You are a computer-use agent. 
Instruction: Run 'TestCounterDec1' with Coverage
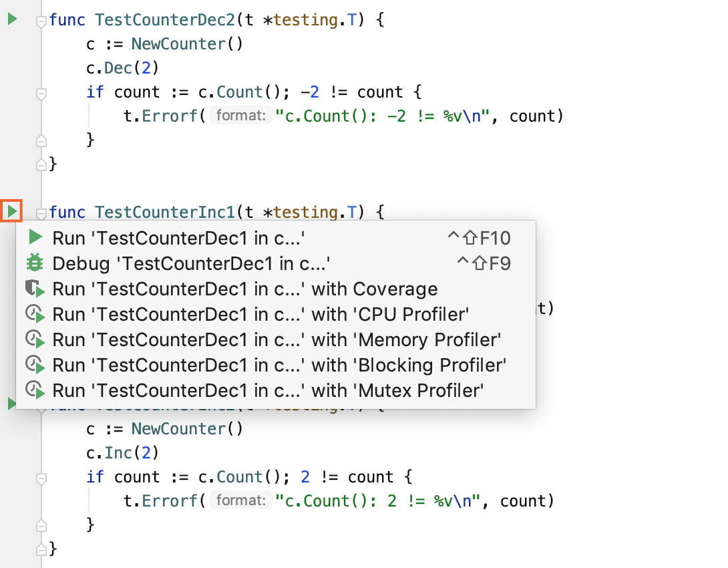pyautogui.click(x=276, y=289)
